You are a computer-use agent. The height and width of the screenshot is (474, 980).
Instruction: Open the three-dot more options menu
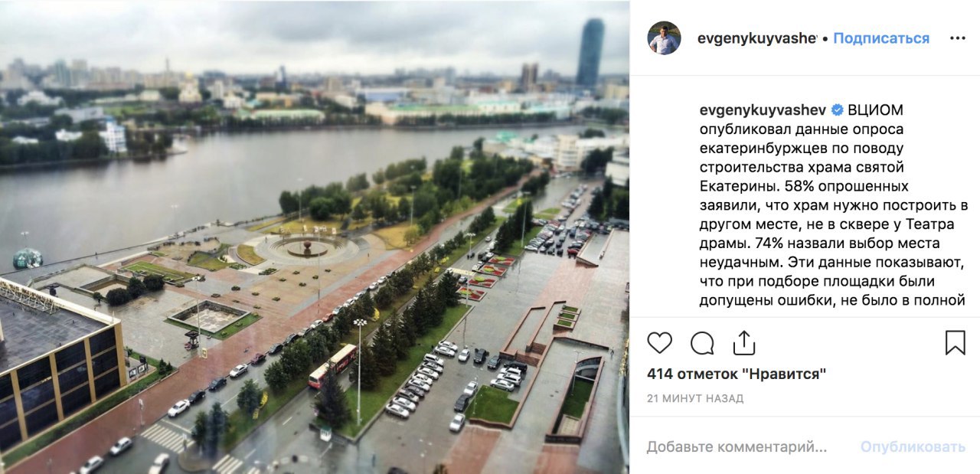[x=958, y=38]
